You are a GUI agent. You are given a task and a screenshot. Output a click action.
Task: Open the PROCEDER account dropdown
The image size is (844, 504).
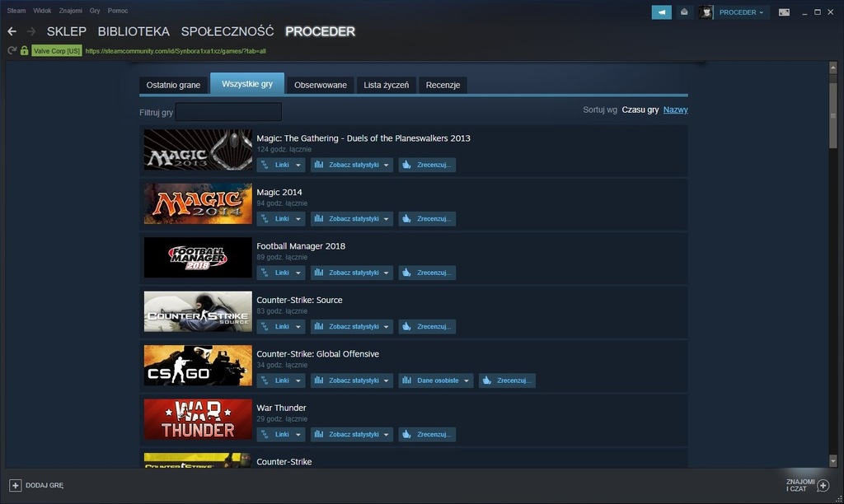741,12
